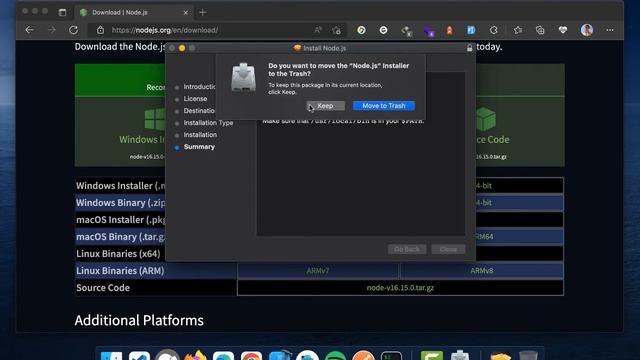Open the tab actions menu icon
The image size is (640, 360).
click(x=62, y=12)
